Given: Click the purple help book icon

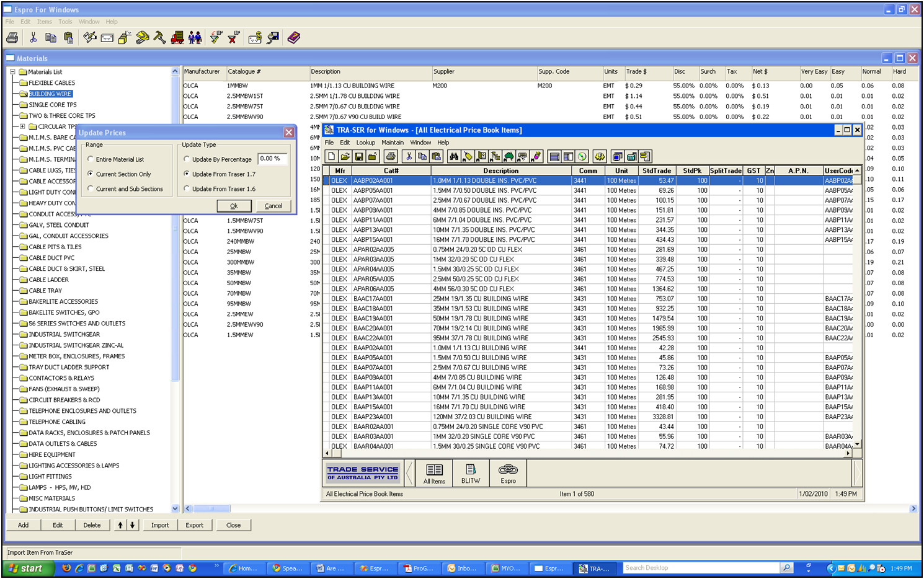Looking at the screenshot, I should pos(294,38).
